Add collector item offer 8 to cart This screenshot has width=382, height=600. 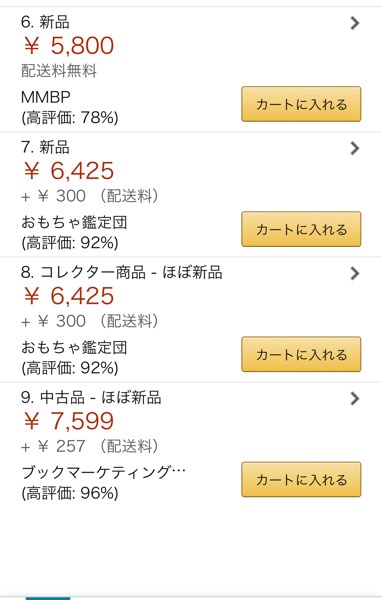point(301,354)
